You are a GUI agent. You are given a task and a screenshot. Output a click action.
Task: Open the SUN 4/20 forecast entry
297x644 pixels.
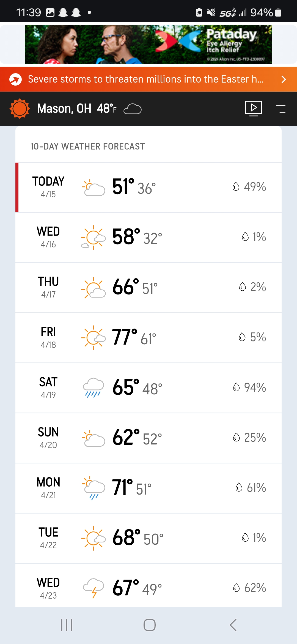click(148, 438)
